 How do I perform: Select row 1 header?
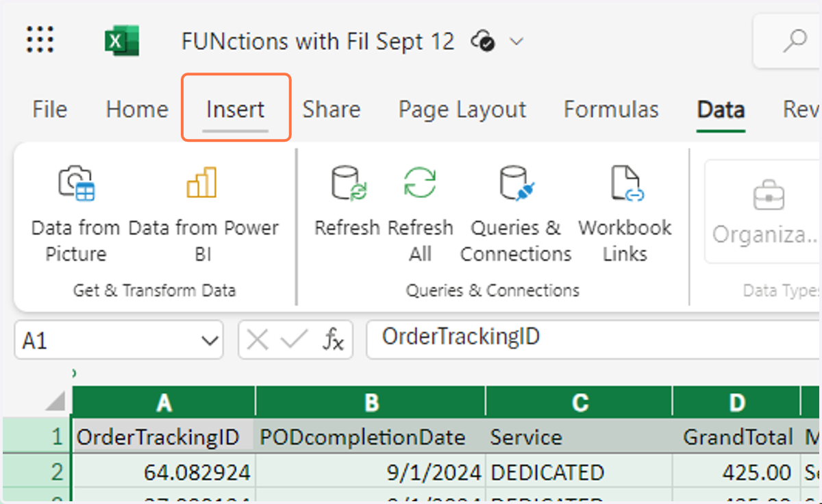coord(36,436)
